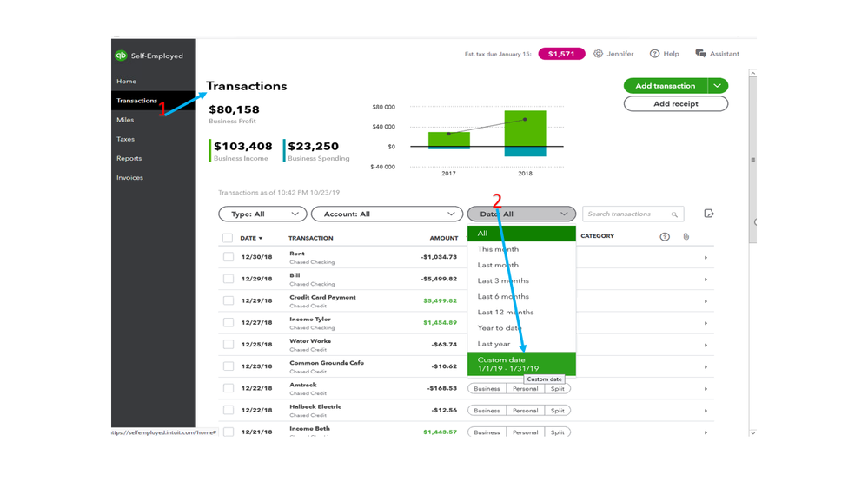Viewport: 868px width, 488px height.
Task: Click the Add receipt button
Action: (676, 103)
